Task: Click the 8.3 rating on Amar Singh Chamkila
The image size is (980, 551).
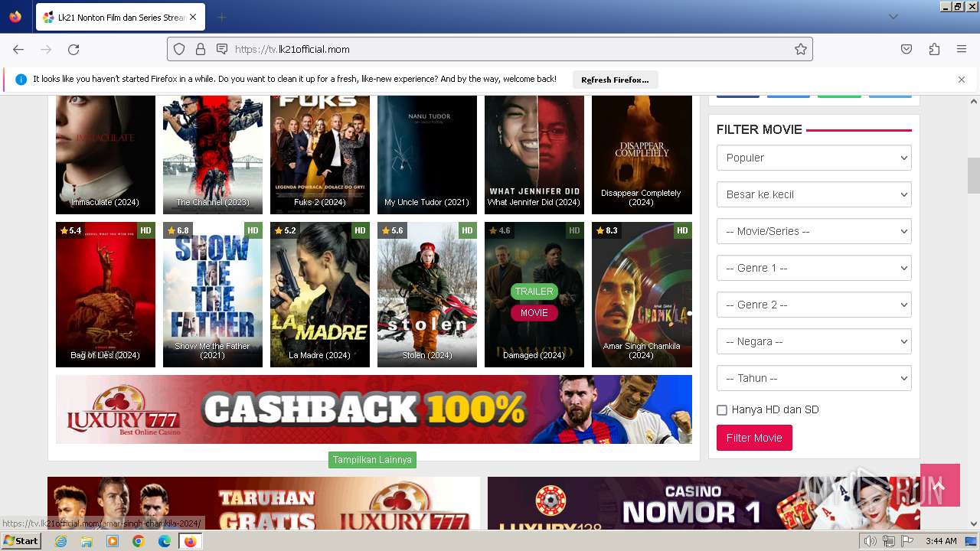Action: tap(606, 230)
